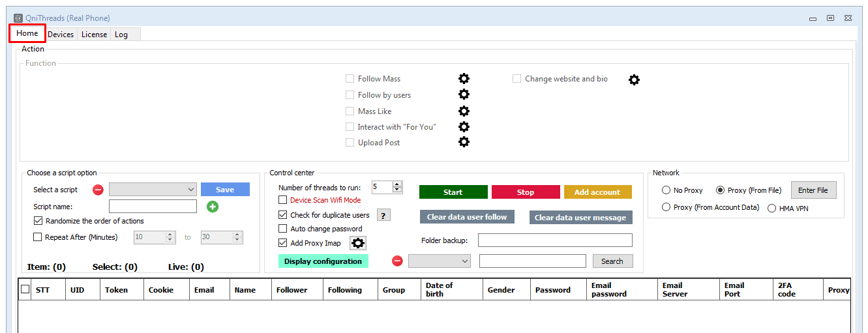
Task: Click the Folder backup input field
Action: [x=555, y=240]
